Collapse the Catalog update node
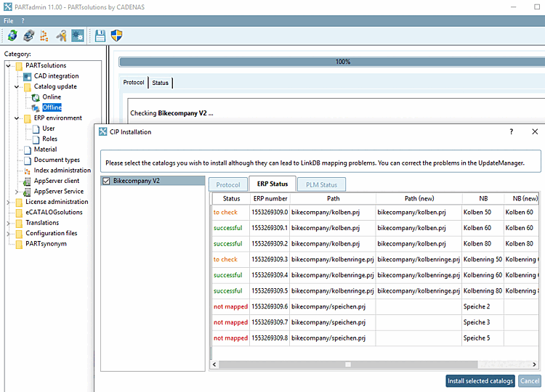Screen dimensions: 545x392 16,87
